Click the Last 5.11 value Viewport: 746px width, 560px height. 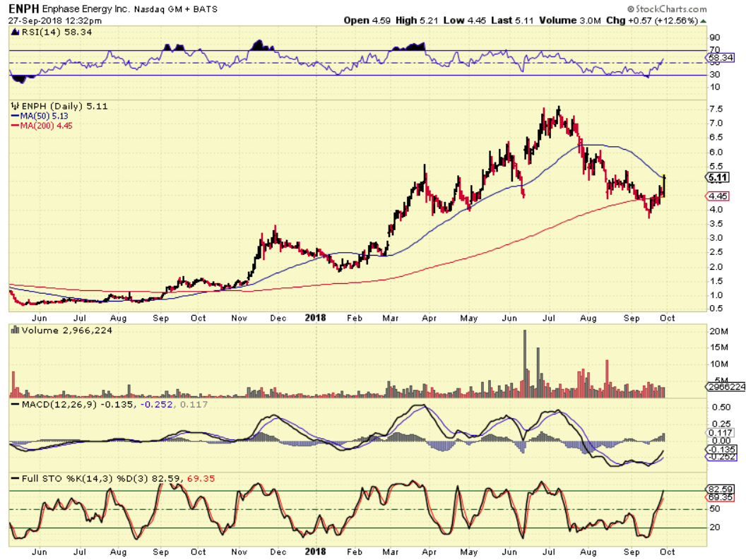(512, 20)
